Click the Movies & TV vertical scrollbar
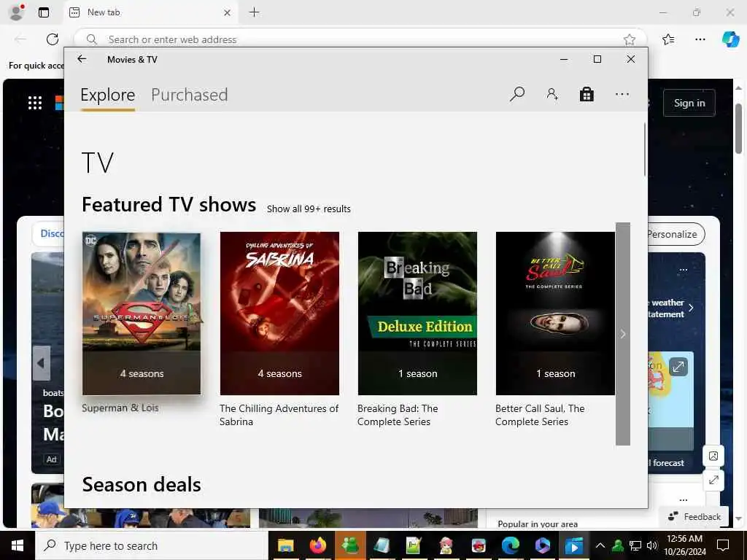This screenshot has height=560, width=747. [x=645, y=149]
